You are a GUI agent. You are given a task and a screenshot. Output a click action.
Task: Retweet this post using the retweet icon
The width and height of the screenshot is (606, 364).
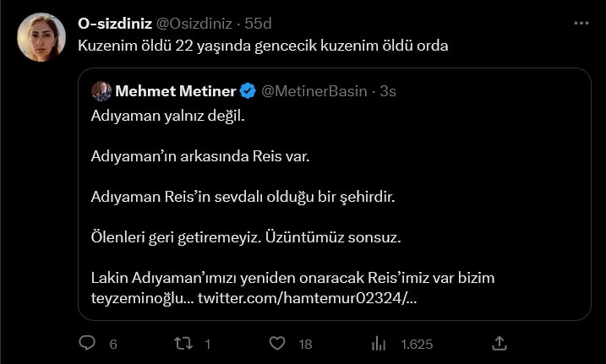(x=183, y=343)
